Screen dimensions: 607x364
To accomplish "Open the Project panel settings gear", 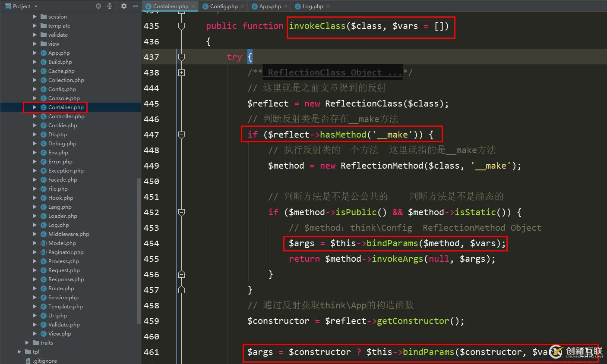I will (x=124, y=6).
